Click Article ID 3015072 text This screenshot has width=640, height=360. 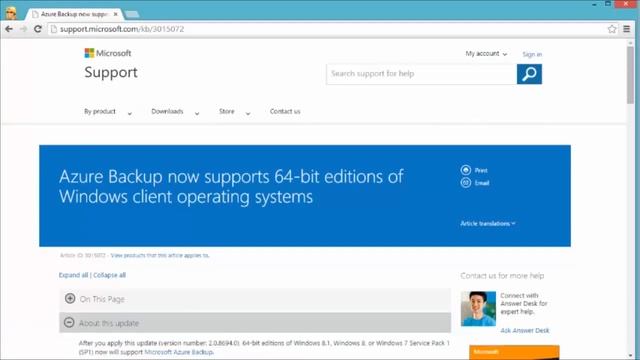coord(82,256)
